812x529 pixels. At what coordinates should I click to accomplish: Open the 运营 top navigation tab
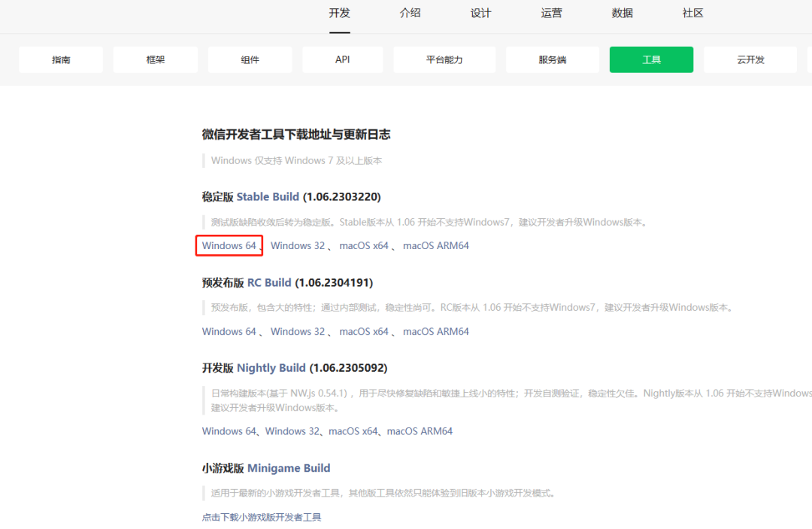coord(552,14)
